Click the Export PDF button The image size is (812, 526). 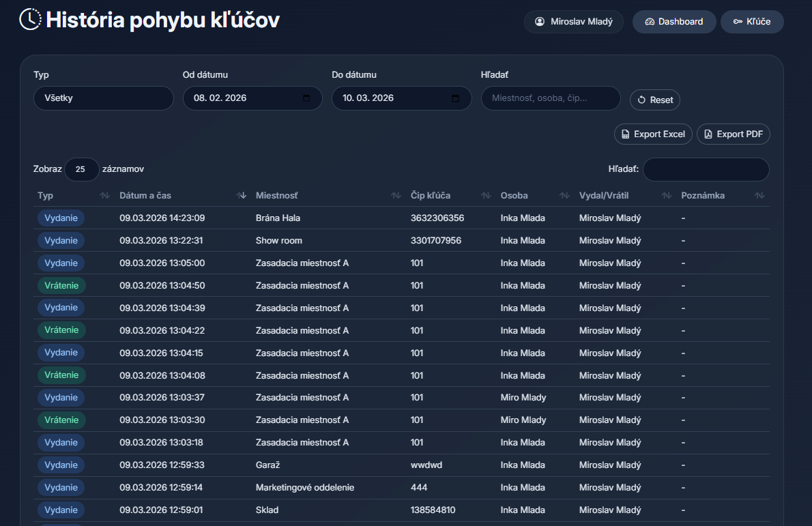click(x=733, y=134)
